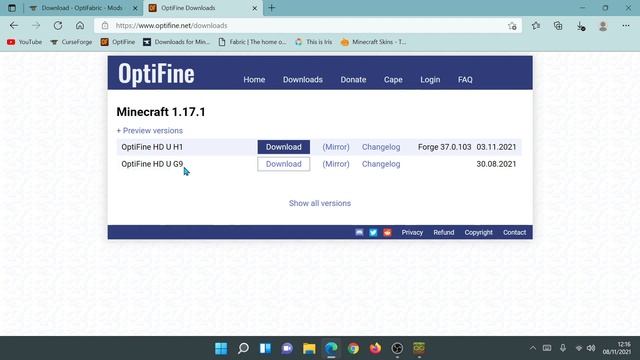Open the Discord footer icon
640x360 pixels.
click(x=359, y=232)
